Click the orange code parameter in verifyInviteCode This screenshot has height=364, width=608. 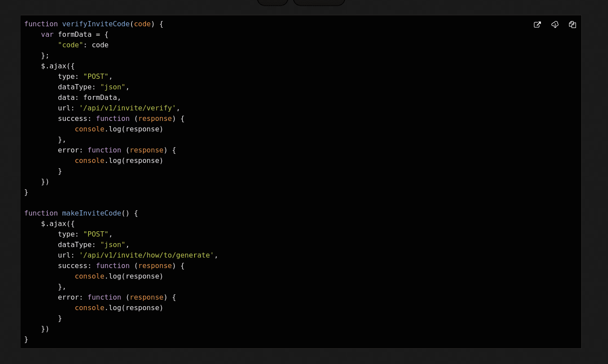tap(142, 24)
